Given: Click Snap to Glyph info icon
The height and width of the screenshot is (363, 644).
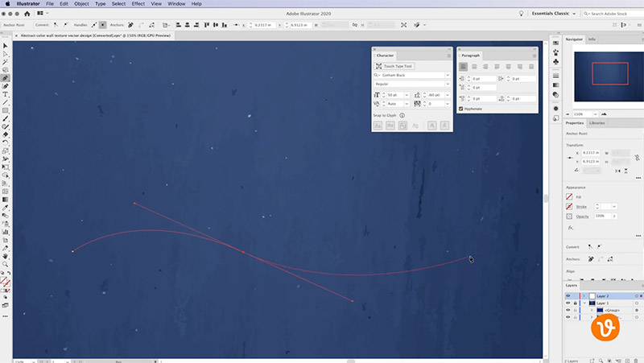Looking at the screenshot, I should click(x=402, y=115).
